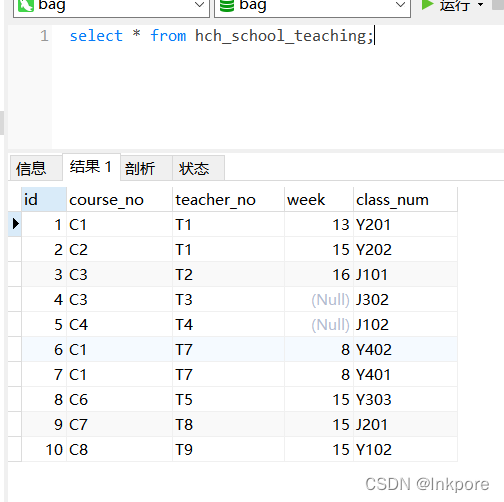504x502 pixels.
Task: Switch to the 剖析 tab
Action: click(x=146, y=168)
